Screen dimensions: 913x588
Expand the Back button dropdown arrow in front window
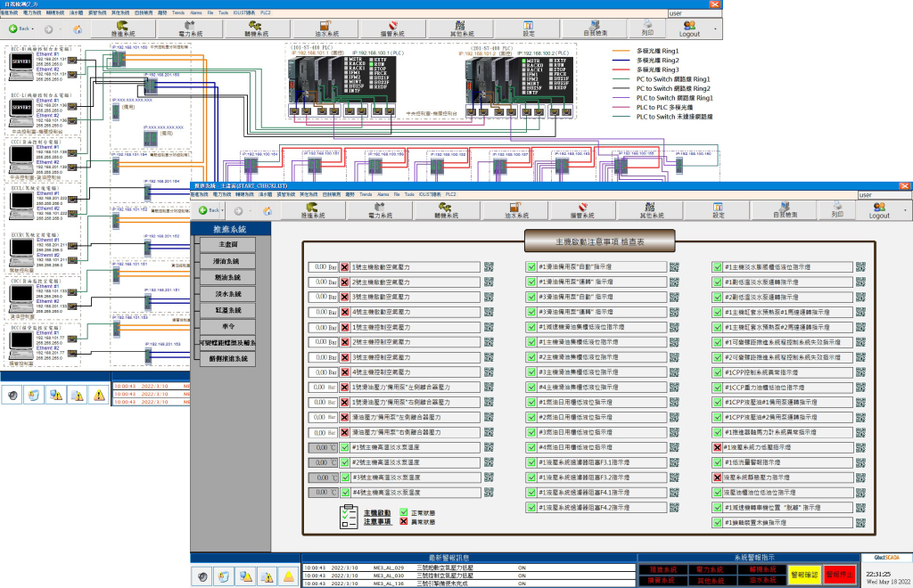[224, 211]
